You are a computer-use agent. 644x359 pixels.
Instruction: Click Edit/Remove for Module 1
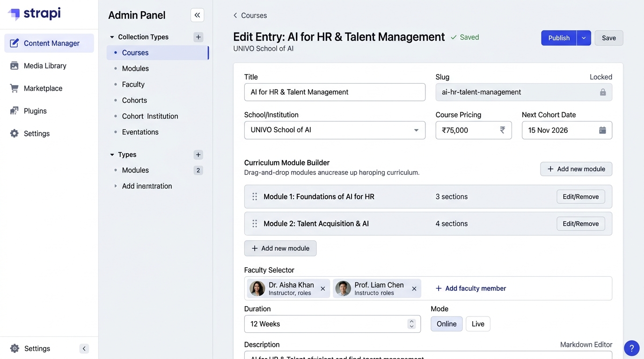(x=581, y=197)
